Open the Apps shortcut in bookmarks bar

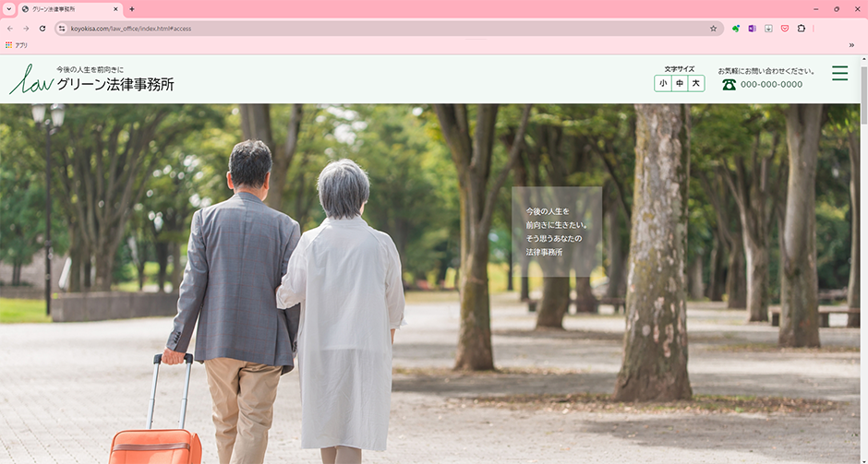pyautogui.click(x=17, y=44)
